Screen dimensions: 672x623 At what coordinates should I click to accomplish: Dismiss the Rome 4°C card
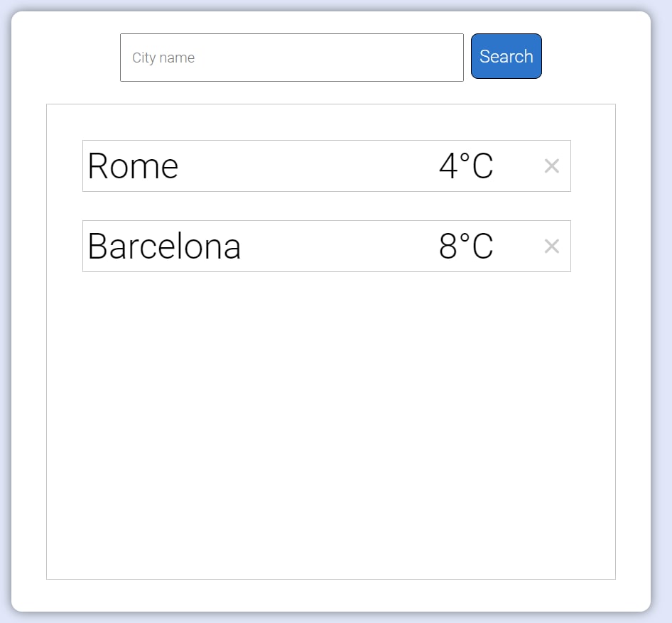point(551,166)
